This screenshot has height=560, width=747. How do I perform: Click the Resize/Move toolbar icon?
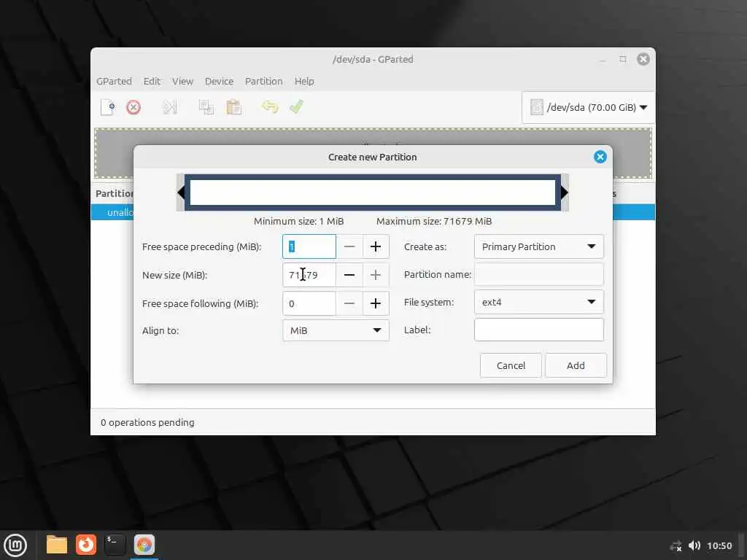[x=169, y=107]
